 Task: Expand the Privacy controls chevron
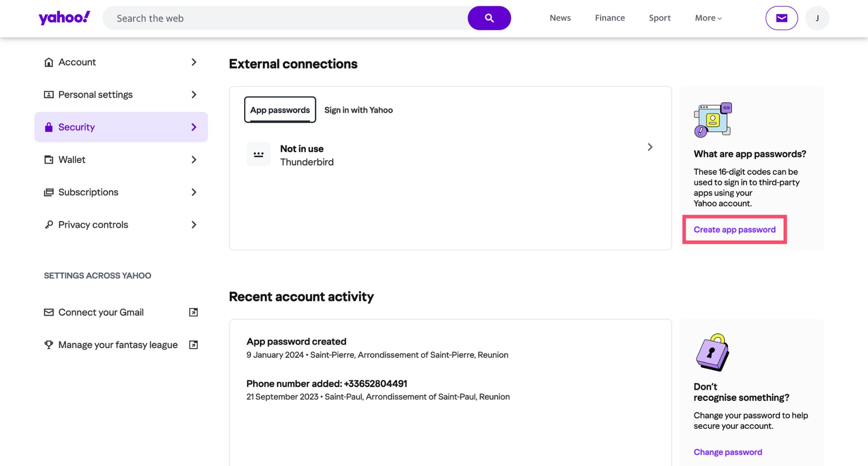pos(194,225)
